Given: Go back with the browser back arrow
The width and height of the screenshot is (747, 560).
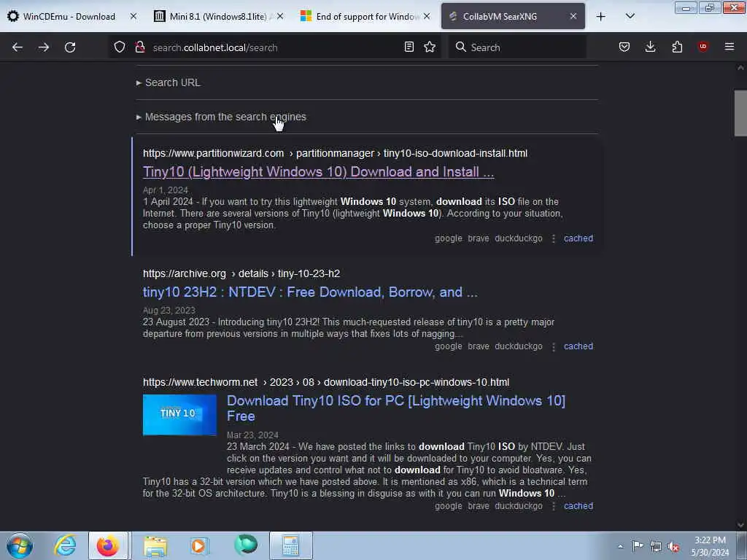Looking at the screenshot, I should click(18, 47).
